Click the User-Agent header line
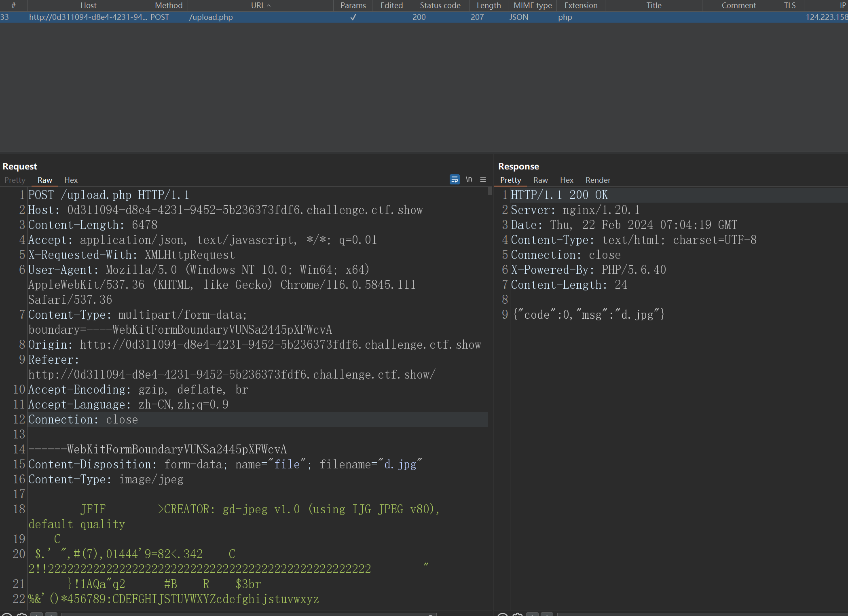 [222, 285]
